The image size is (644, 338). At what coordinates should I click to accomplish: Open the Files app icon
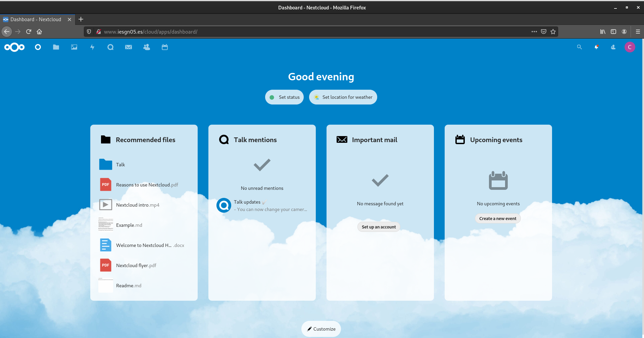pyautogui.click(x=56, y=47)
